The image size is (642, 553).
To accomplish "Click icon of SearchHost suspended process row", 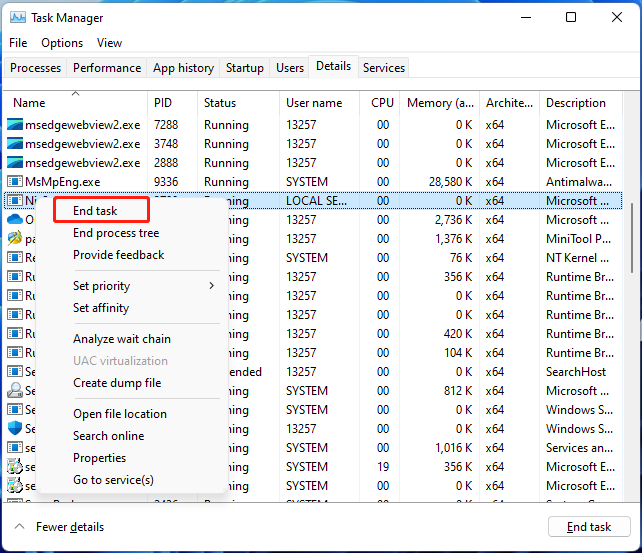I will pos(15,371).
